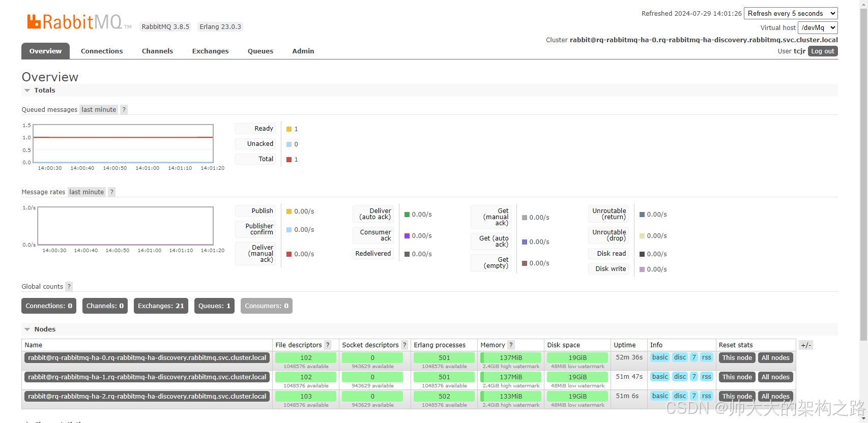
Task: Open help for Socket descriptors column
Action: coord(404,345)
